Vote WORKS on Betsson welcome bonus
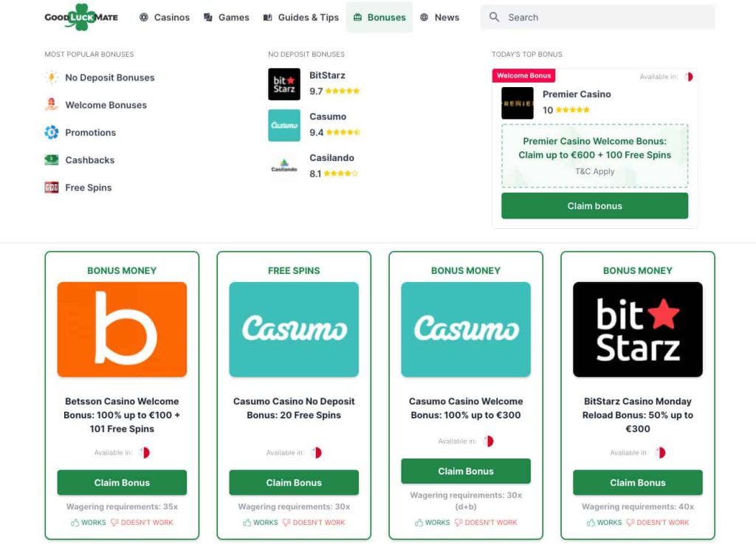This screenshot has width=756, height=553. click(89, 523)
